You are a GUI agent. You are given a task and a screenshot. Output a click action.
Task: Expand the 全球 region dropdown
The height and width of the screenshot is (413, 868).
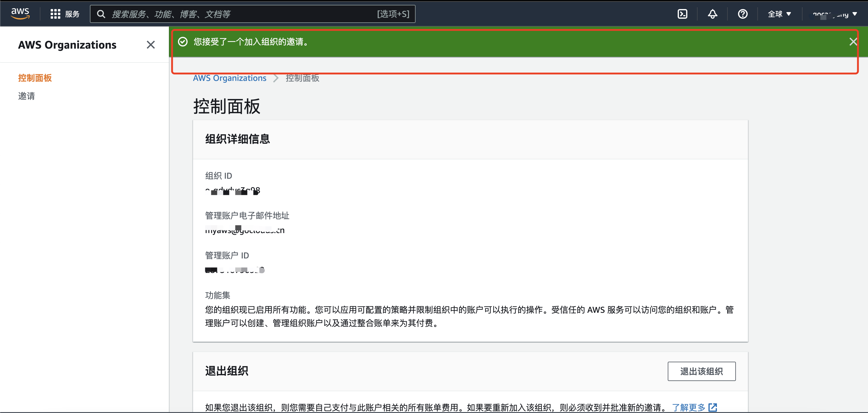(x=779, y=14)
